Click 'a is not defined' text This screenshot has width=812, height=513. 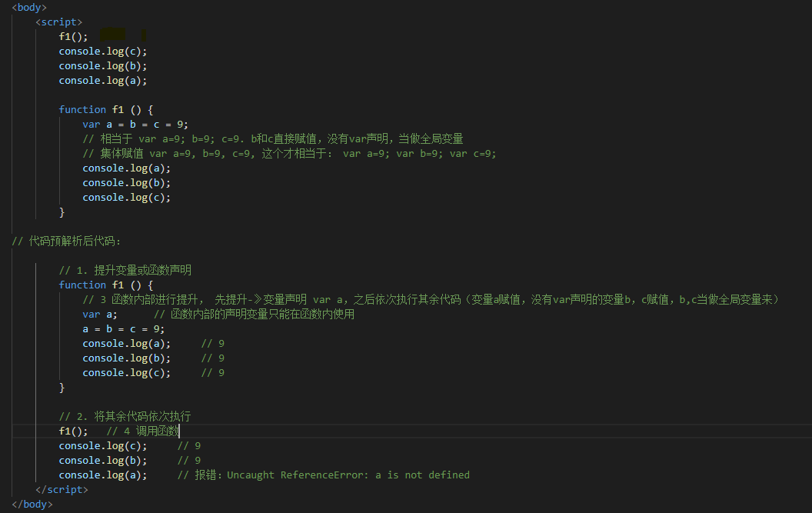[422, 475]
